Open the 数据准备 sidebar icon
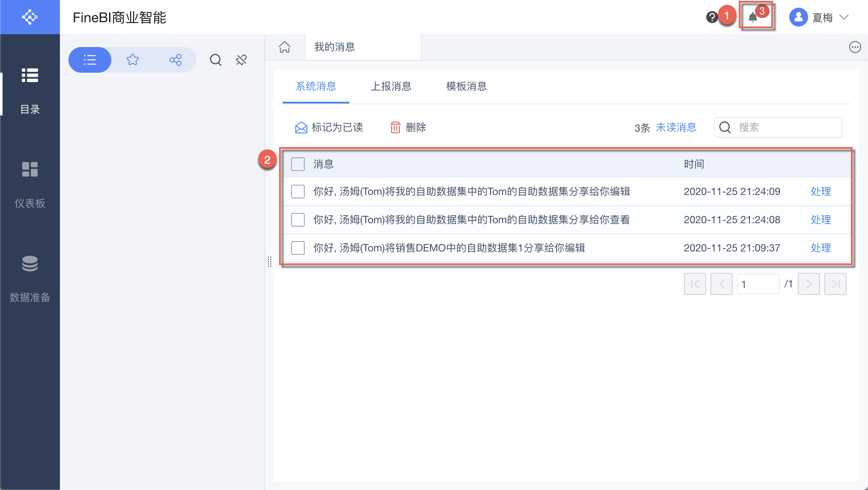Screen dimensions: 868x490 tap(30, 264)
